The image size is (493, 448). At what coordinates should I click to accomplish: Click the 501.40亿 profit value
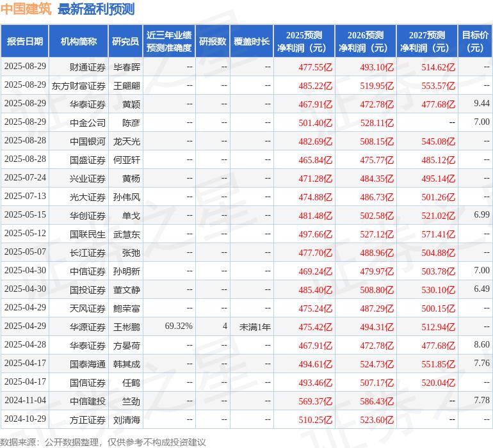[x=316, y=123]
